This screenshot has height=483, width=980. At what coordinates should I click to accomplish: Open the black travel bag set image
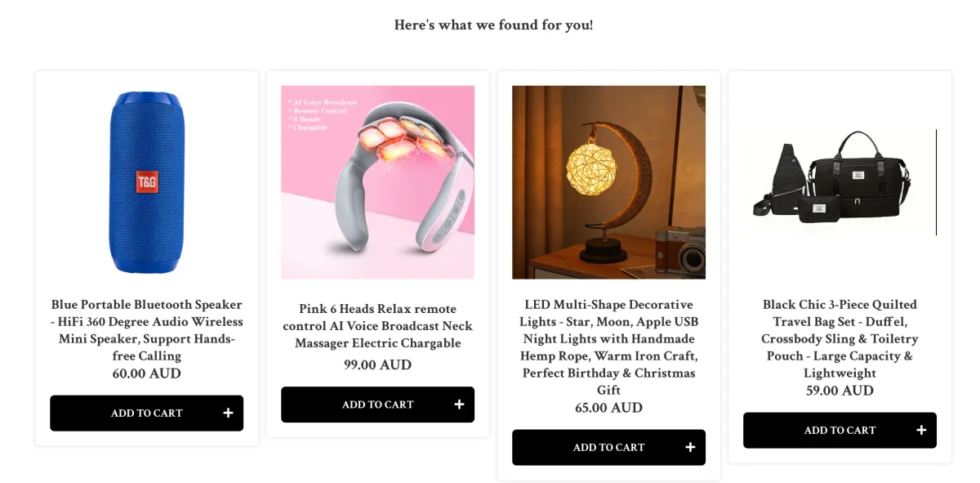(x=840, y=182)
